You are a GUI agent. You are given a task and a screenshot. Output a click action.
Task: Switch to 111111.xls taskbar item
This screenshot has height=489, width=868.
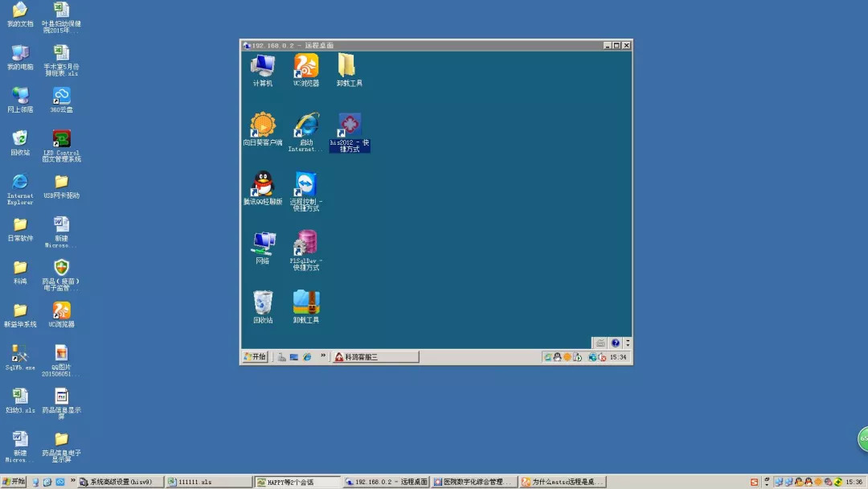click(209, 482)
